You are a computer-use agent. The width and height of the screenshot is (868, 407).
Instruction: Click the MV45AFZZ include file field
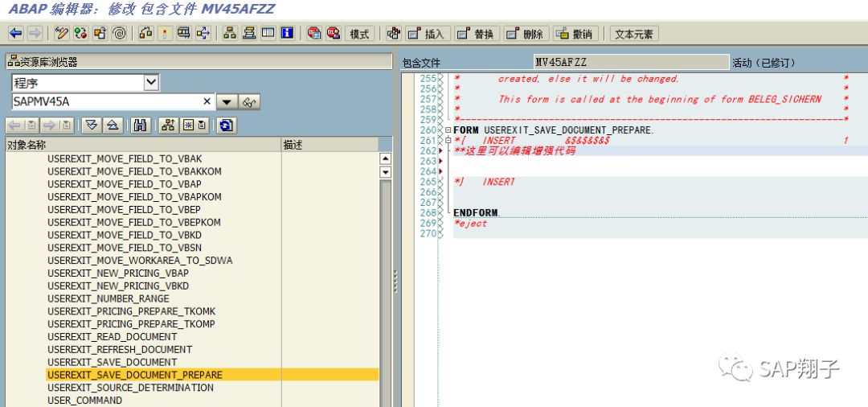point(631,62)
